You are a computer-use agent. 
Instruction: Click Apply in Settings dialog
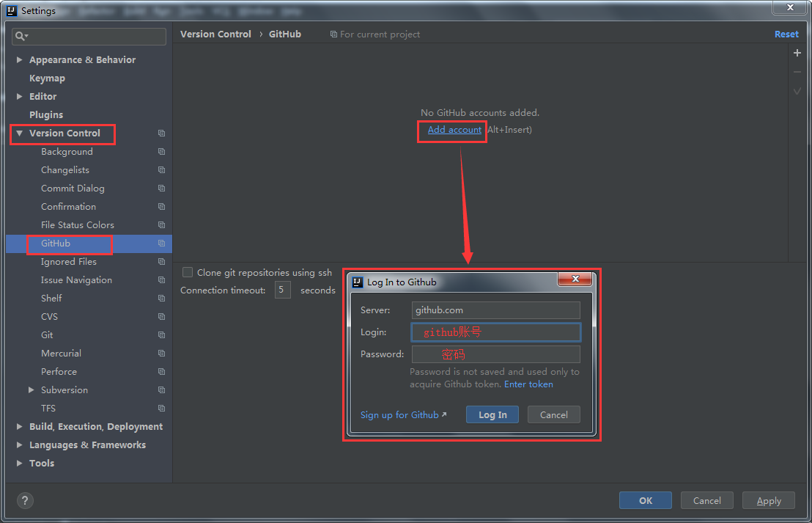769,501
